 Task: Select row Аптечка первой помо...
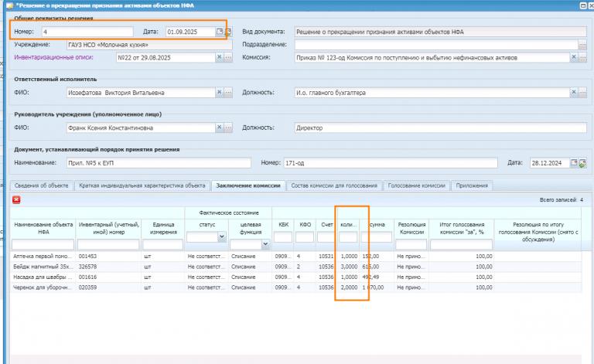pos(295,256)
